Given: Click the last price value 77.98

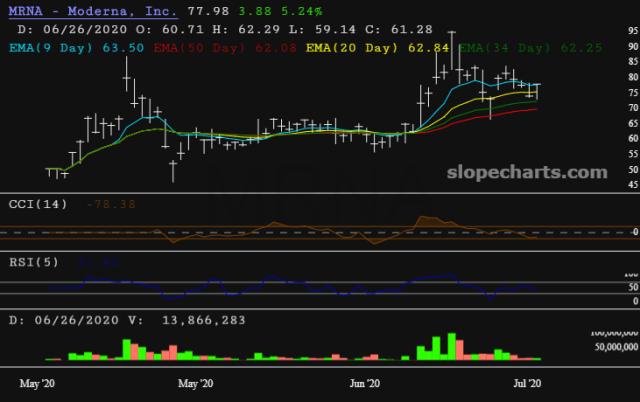Looking at the screenshot, I should pyautogui.click(x=208, y=11).
